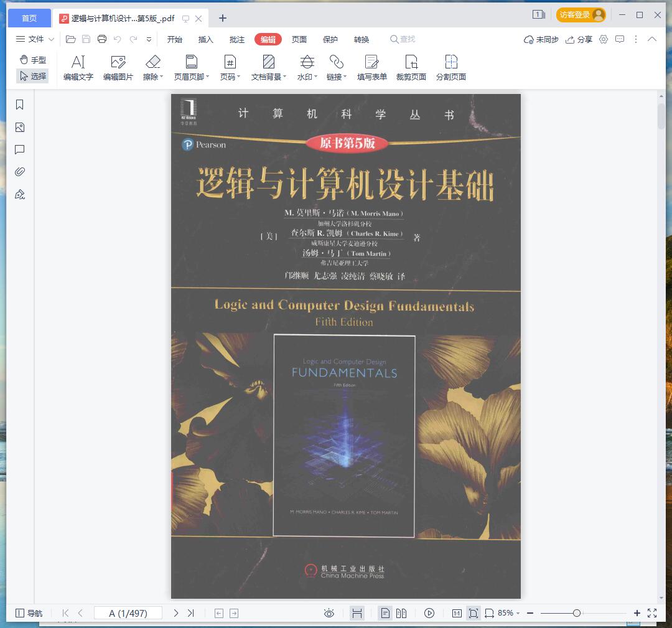Click the Find search box
This screenshot has width=672, height=628.
coord(403,39)
